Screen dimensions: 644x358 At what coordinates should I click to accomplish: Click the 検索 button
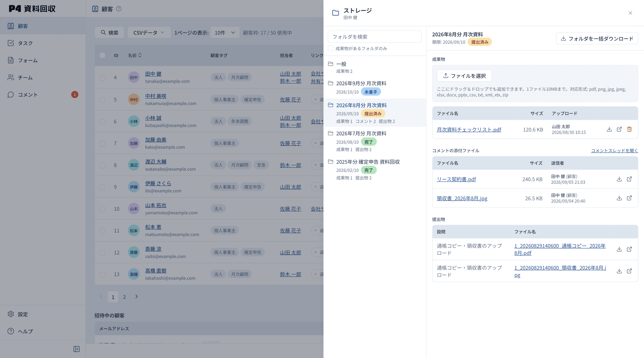pyautogui.click(x=109, y=32)
